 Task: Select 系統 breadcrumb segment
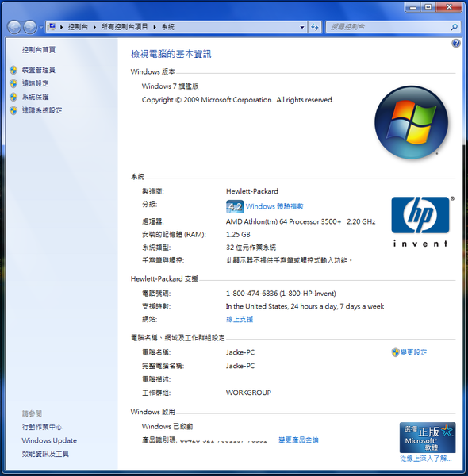coord(167,27)
